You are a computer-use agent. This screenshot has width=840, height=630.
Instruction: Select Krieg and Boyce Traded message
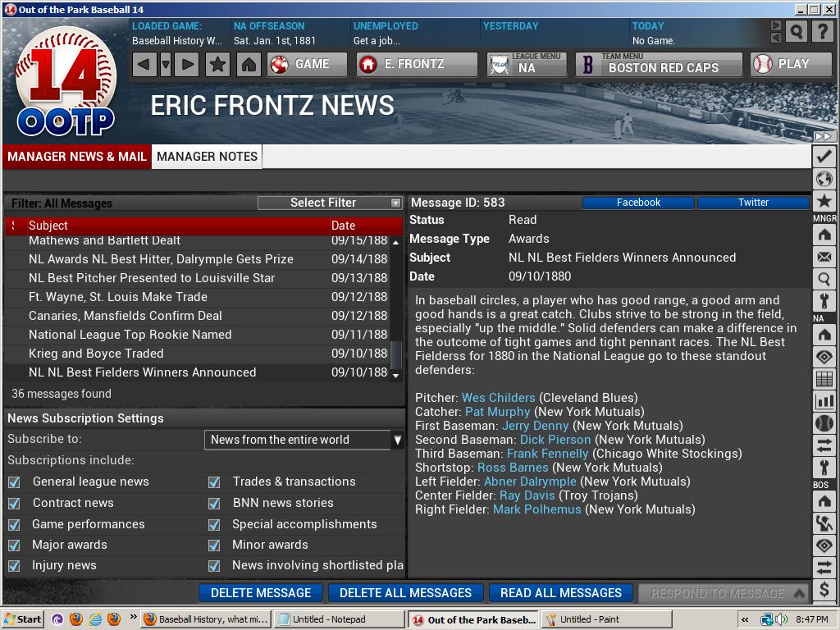[199, 354]
